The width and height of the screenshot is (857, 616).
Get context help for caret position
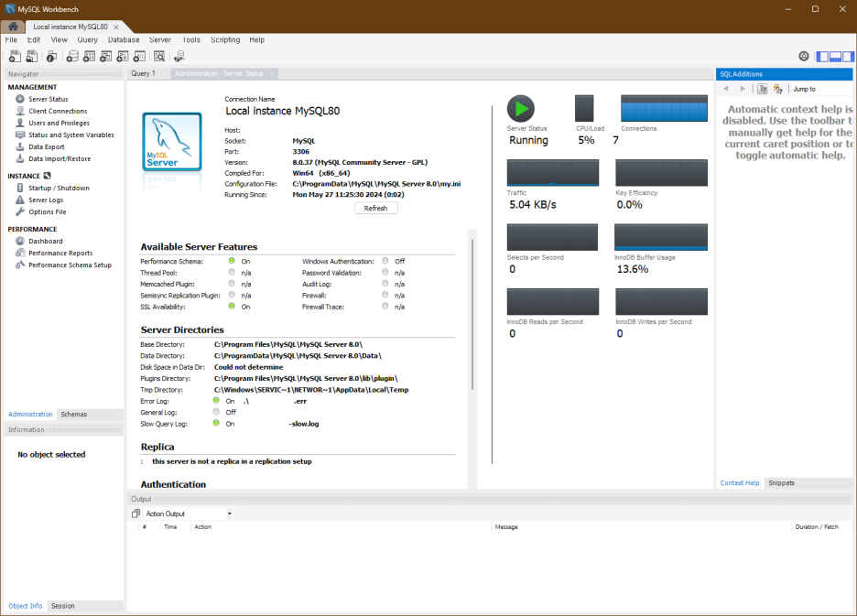(x=763, y=89)
